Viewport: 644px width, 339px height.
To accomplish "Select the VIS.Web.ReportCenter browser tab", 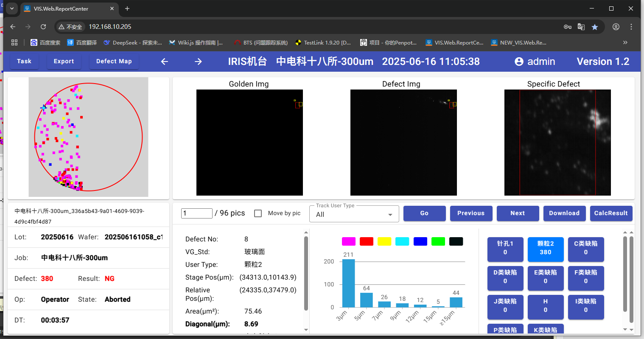I will coord(69,8).
